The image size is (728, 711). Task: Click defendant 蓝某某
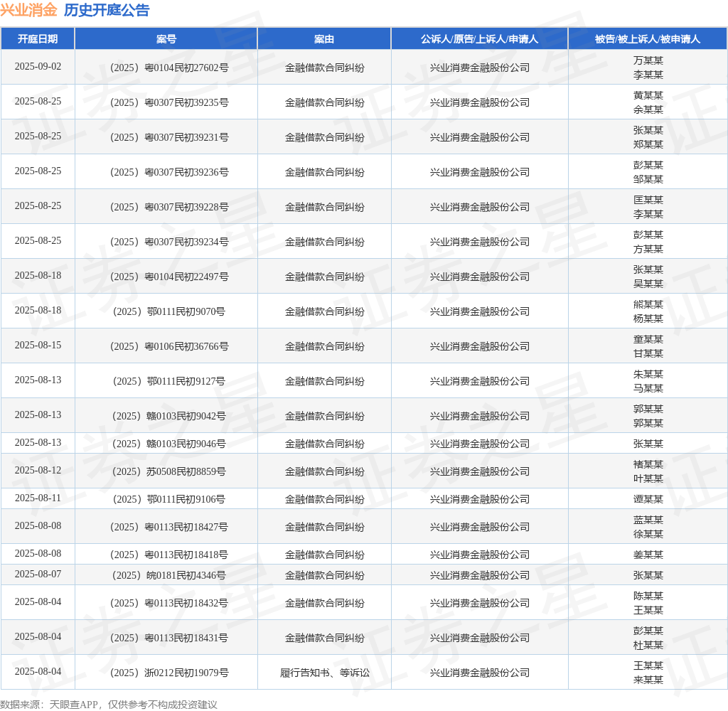point(648,520)
